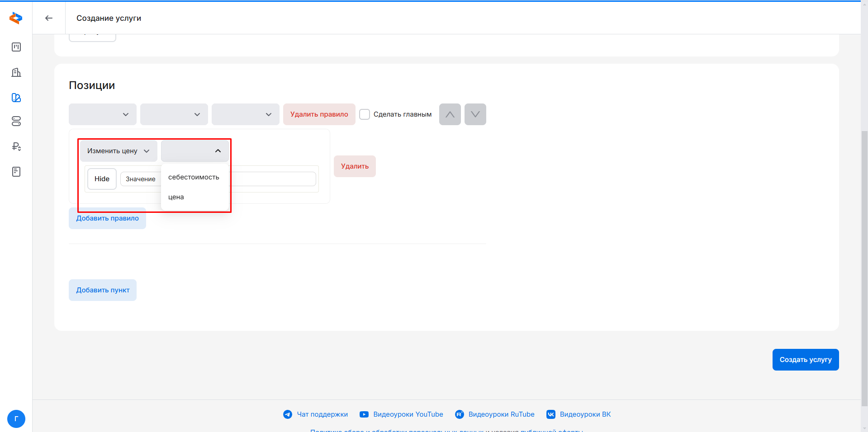
Task: Click the Удалить правило button
Action: tap(319, 114)
